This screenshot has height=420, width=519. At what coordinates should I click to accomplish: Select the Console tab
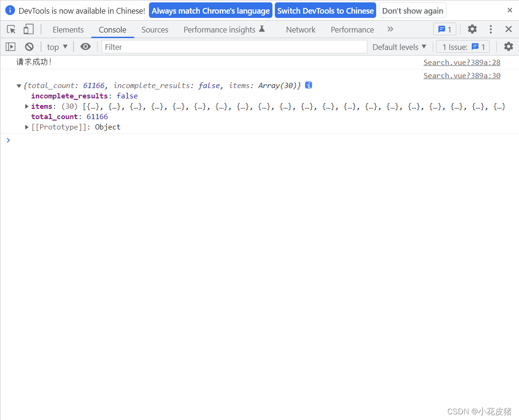113,30
